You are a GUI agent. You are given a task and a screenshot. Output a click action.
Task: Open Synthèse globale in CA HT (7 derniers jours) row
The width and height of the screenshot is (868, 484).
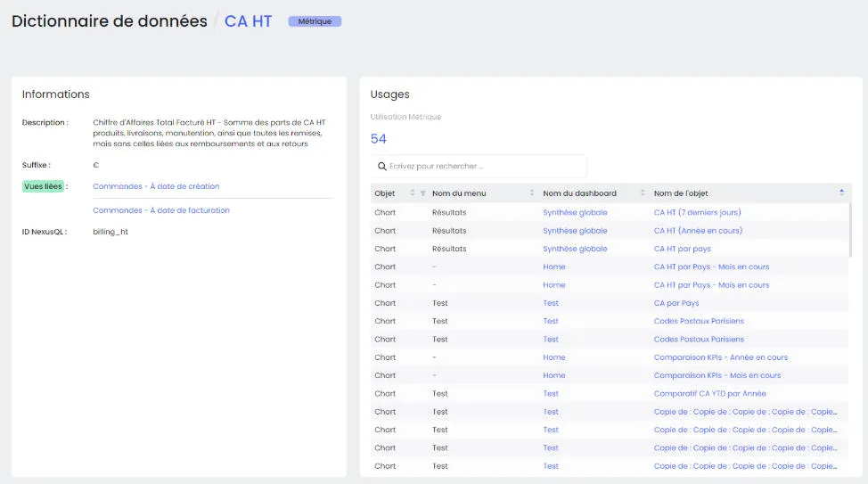575,212
